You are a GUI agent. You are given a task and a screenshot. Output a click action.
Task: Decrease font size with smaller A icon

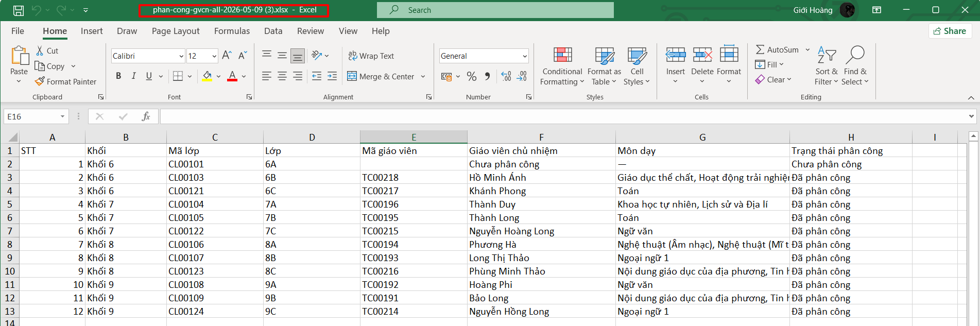coord(243,56)
